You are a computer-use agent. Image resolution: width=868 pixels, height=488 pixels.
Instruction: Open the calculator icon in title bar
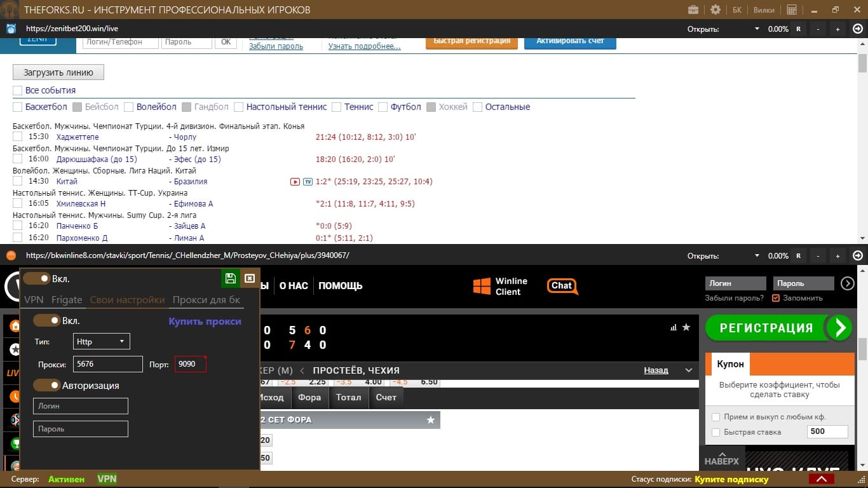[792, 10]
